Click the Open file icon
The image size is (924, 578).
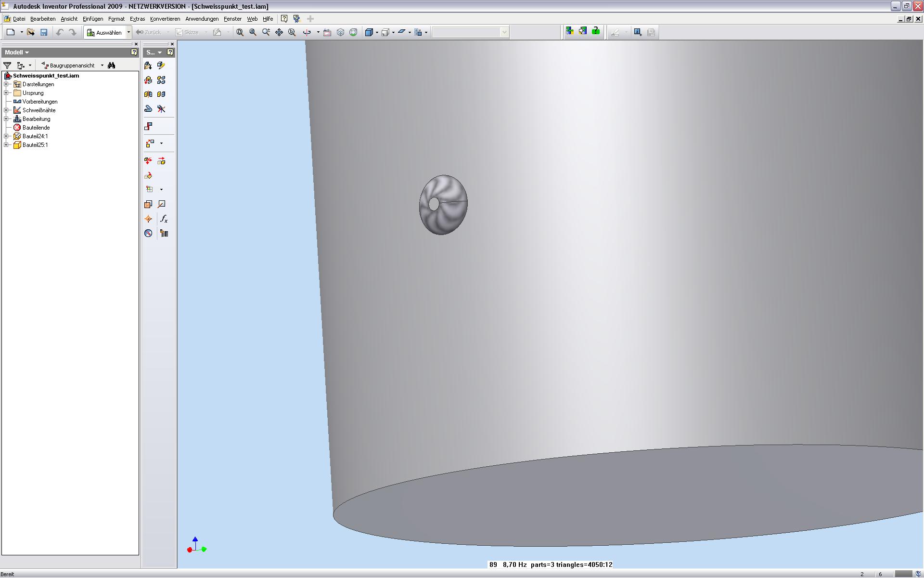tap(31, 32)
